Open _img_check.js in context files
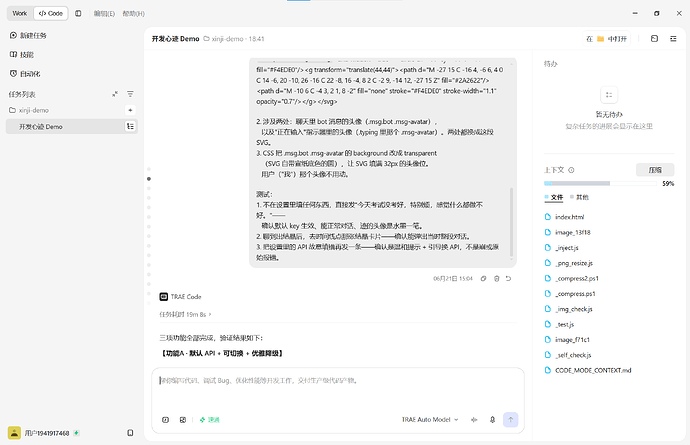This screenshot has width=690, height=445. click(569, 309)
